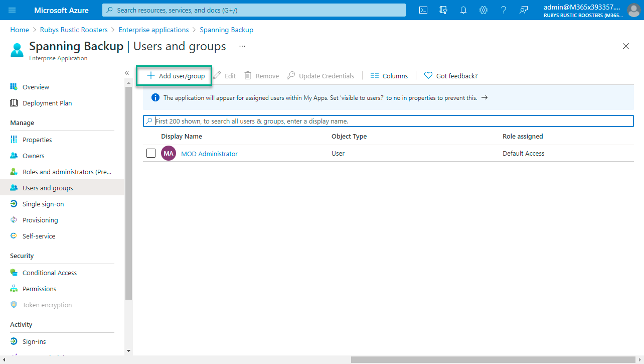Open the notifications bell
Screen dimensions: 644x364
(x=463, y=10)
